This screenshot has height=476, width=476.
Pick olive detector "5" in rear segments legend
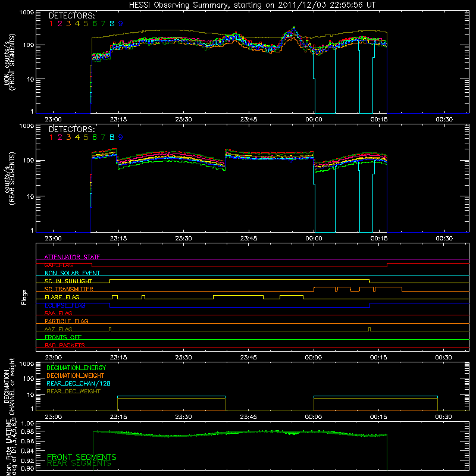86,137
